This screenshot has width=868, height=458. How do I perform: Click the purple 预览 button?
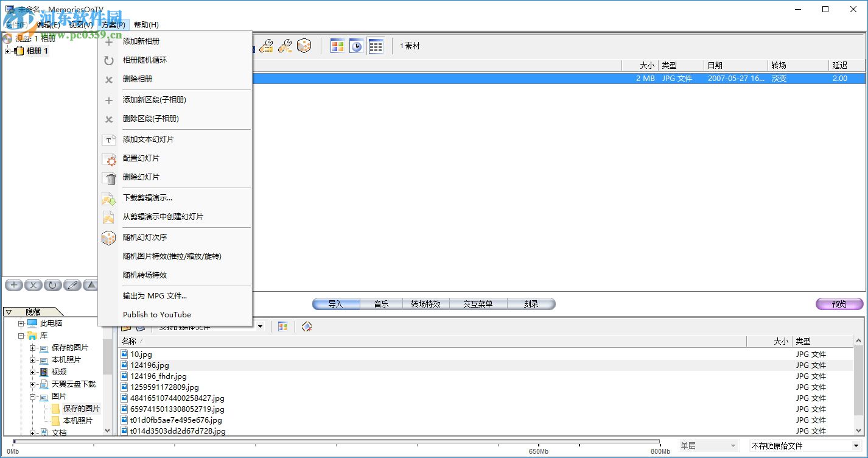pos(839,304)
